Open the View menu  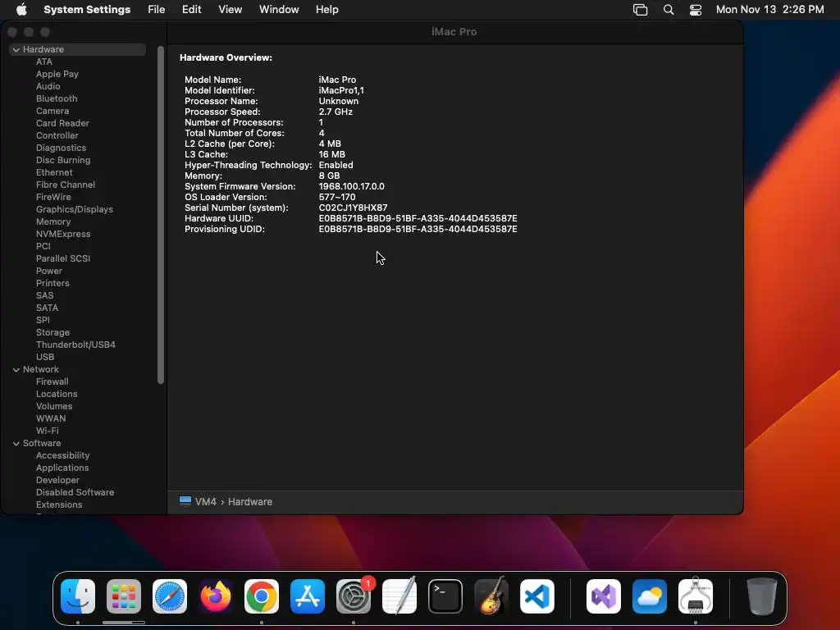[x=230, y=10]
